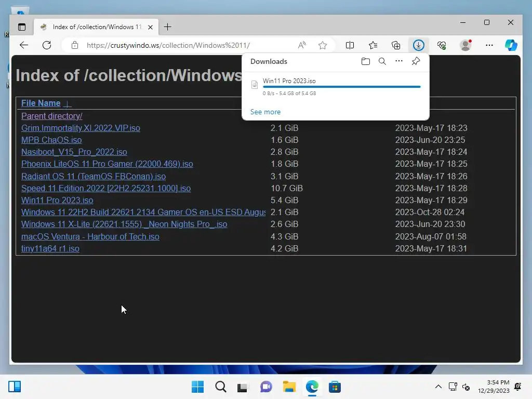Refresh the current page
This screenshot has height=399, width=532.
pos(47,45)
